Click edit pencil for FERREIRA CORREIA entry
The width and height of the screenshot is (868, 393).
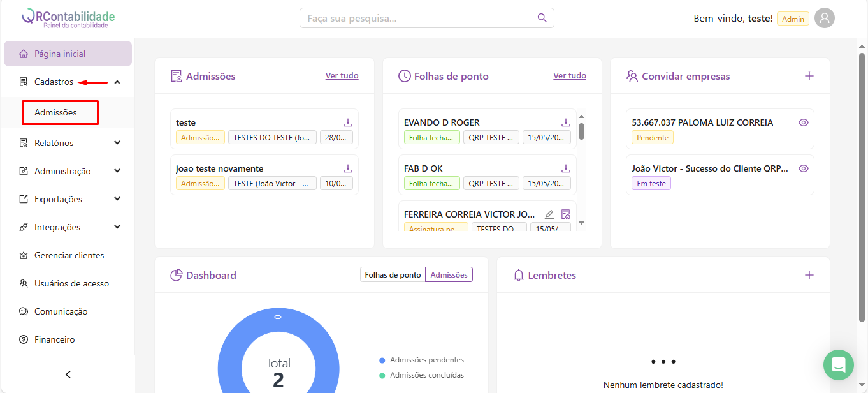[549, 214]
